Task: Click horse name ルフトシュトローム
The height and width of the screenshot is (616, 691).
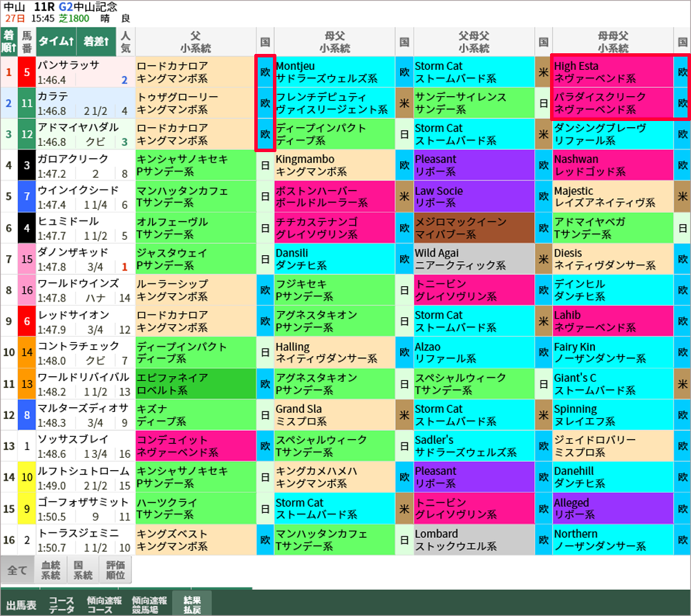Action: pyautogui.click(x=84, y=471)
